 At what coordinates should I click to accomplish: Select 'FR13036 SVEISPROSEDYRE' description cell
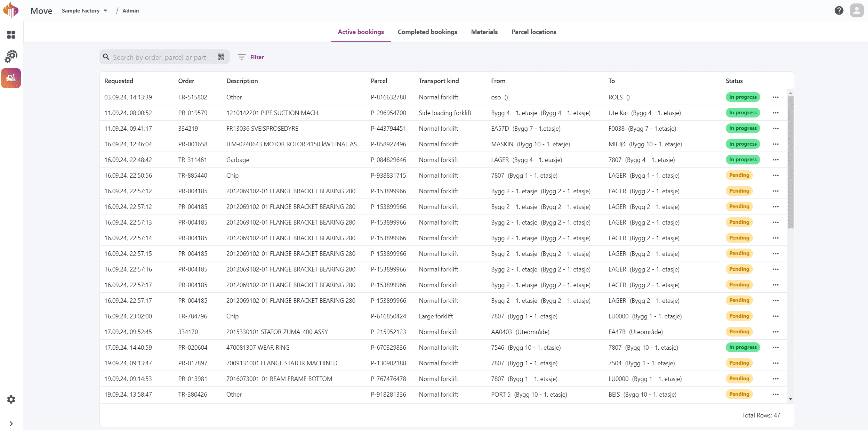point(262,129)
